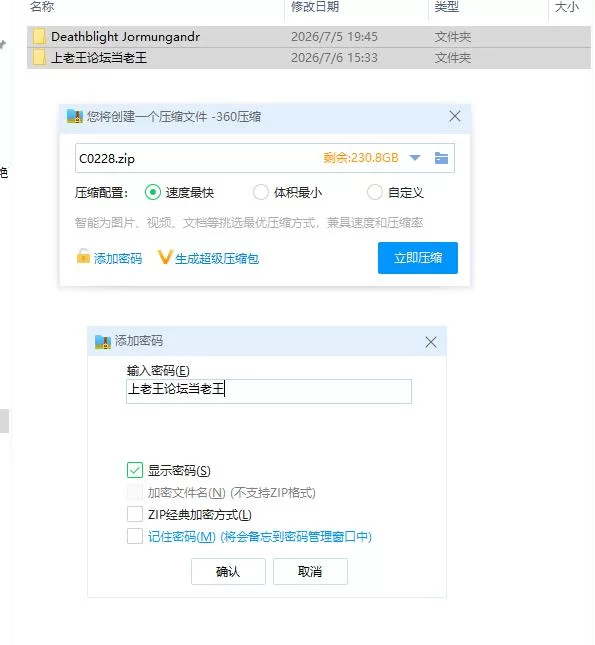Close the 添加密码 dialog
The height and width of the screenshot is (645, 595).
click(x=431, y=342)
